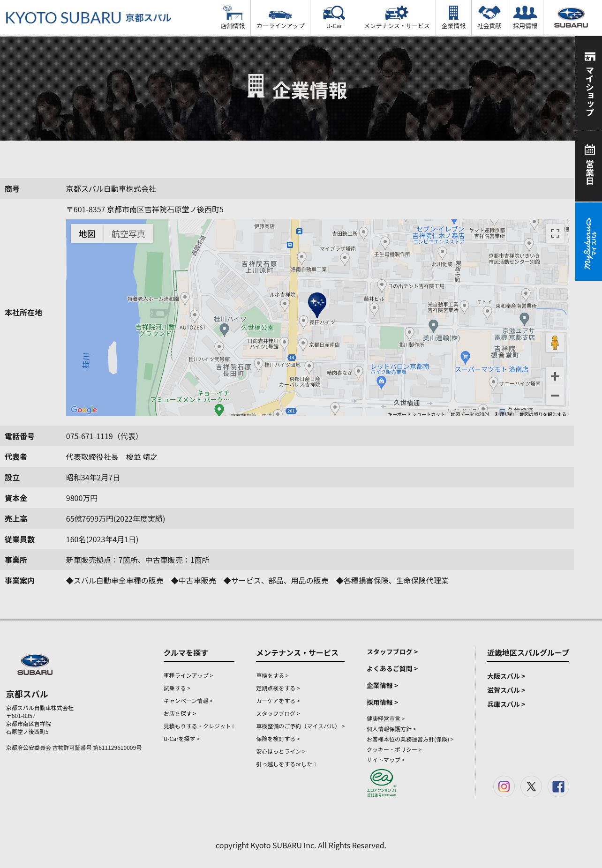Open the 営業日 calendar side tab
This screenshot has height=868, width=602.
click(589, 165)
